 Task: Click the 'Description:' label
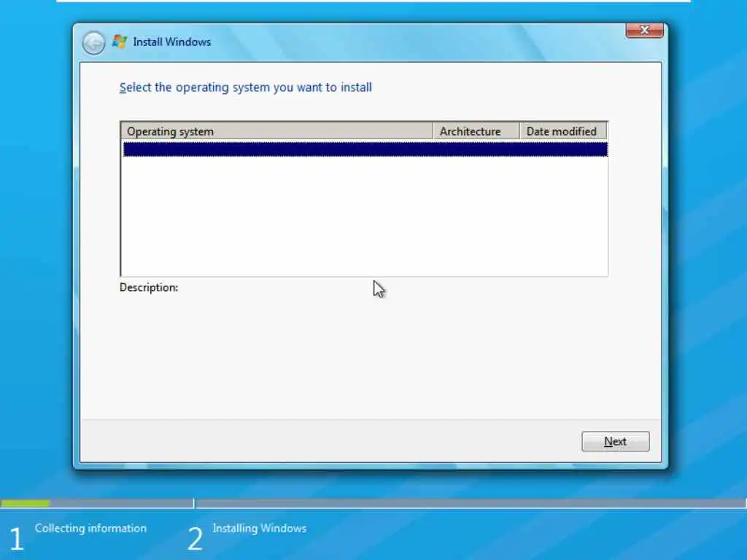[149, 287]
